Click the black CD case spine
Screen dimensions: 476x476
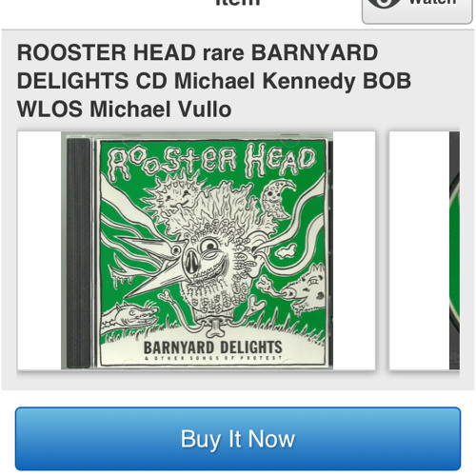point(78,253)
